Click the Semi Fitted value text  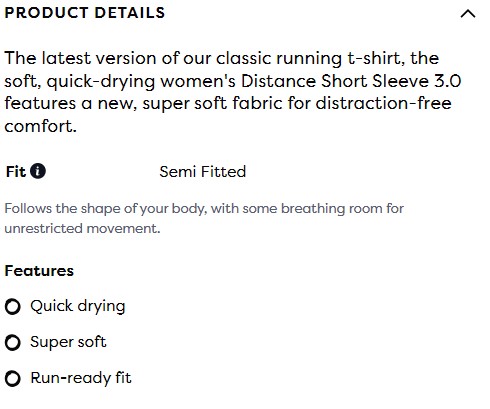pos(203,172)
